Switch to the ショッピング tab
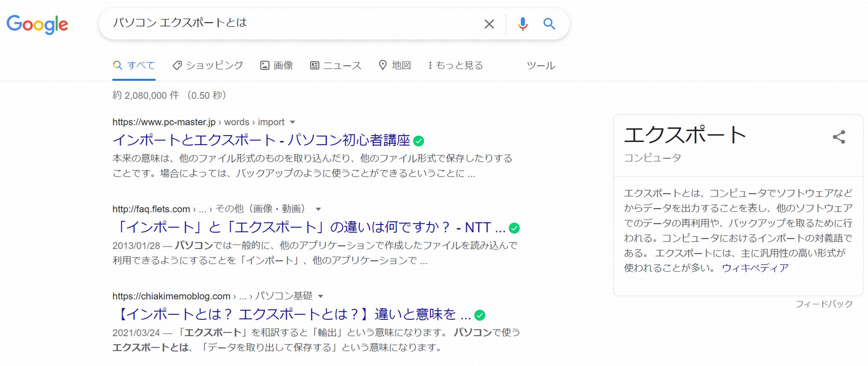Viewport: 868px width, 366px height. click(208, 65)
